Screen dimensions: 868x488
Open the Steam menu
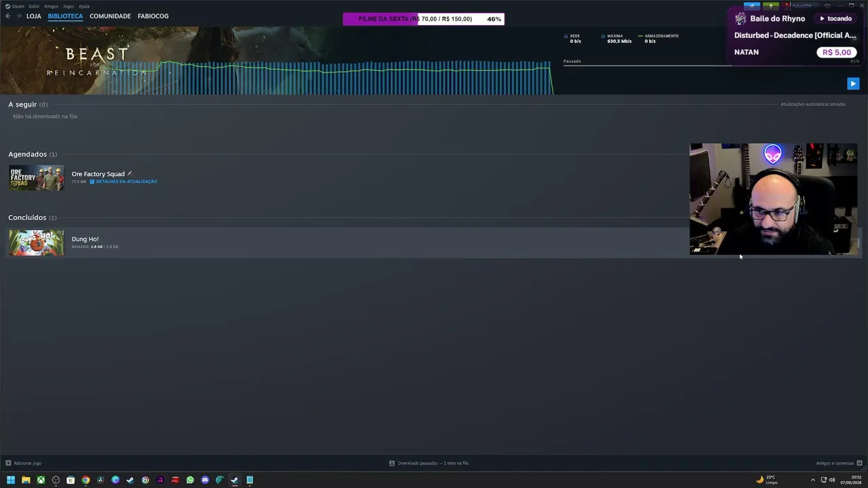[15, 6]
